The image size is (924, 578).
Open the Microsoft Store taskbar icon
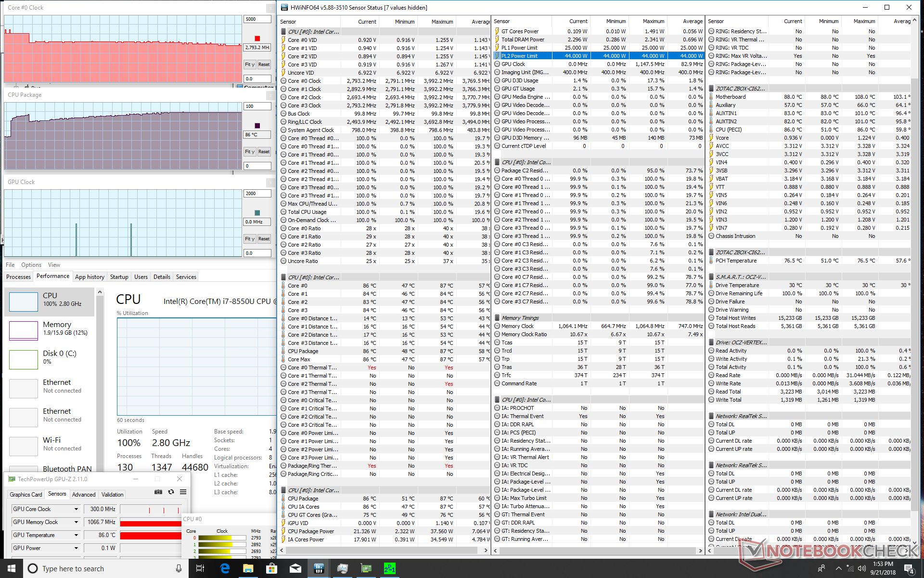271,568
